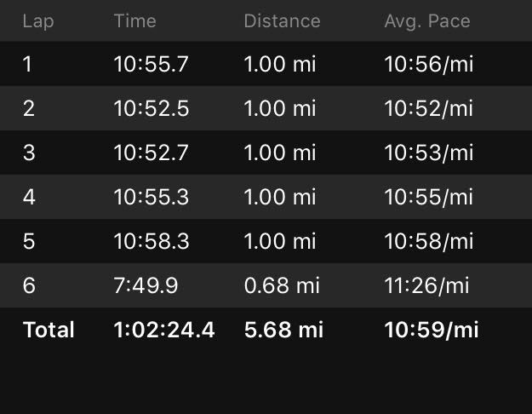Image resolution: width=532 pixels, height=414 pixels.
Task: Click the 11:26/mi pace value
Action: 429,286
